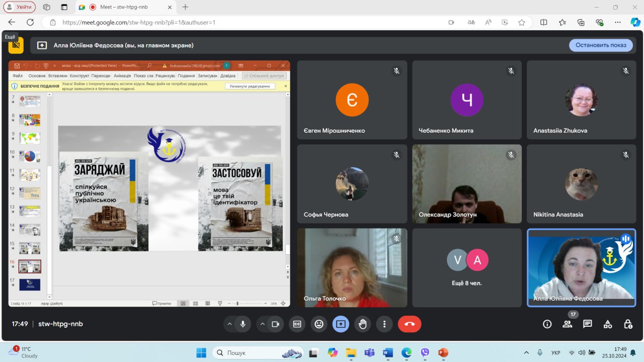Open the tile showing Ещё 8 чел.
Image resolution: width=644 pixels, height=362 pixels.
(x=467, y=267)
